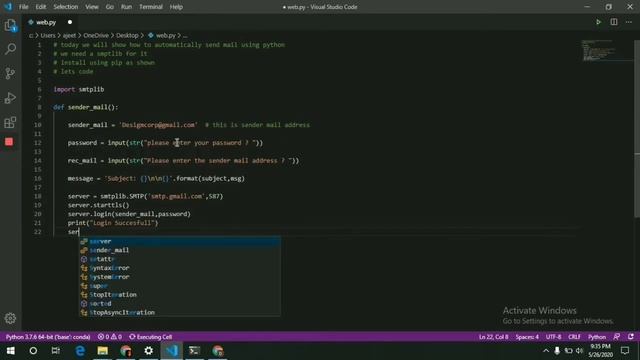The image size is (640, 360).
Task: Change language mode Python
Action: coord(597,337)
